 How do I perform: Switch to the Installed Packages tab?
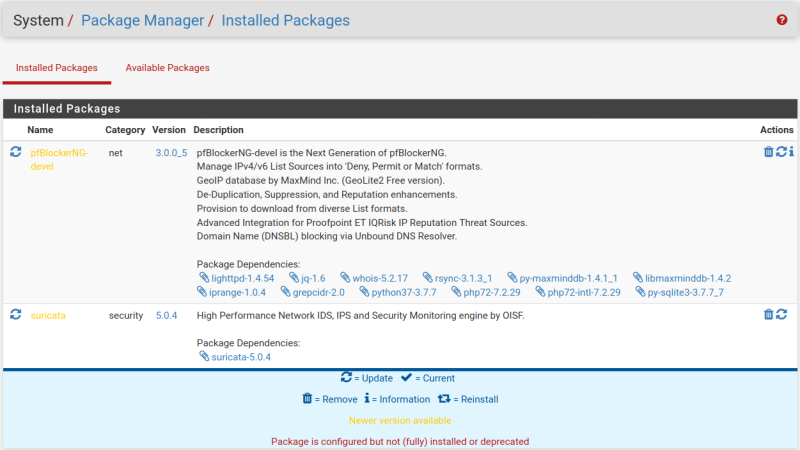point(57,68)
